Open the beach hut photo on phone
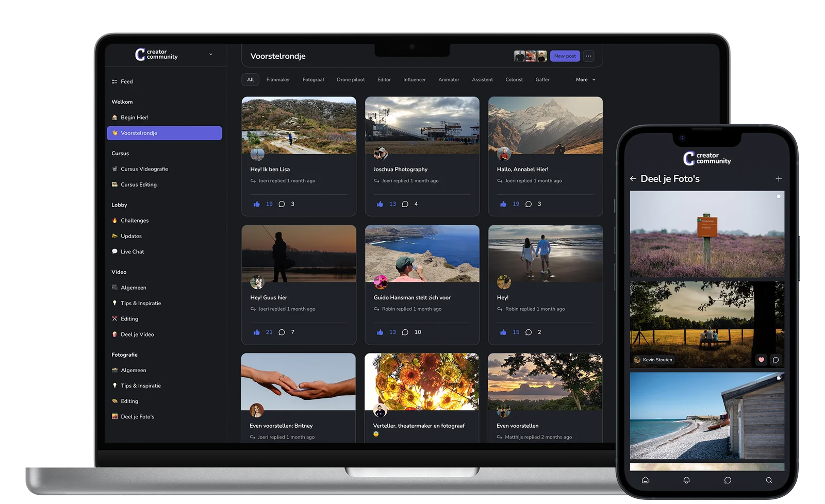The image size is (825, 504). pyautogui.click(x=707, y=416)
